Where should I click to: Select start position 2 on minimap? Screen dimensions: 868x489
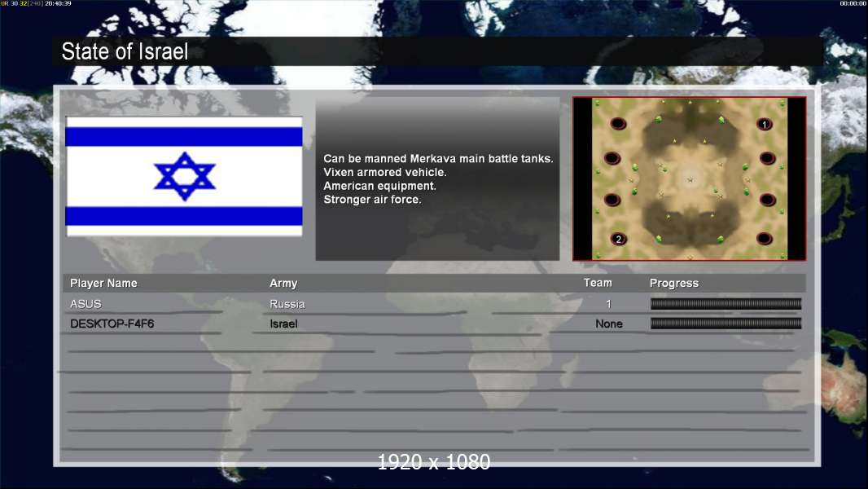click(618, 240)
